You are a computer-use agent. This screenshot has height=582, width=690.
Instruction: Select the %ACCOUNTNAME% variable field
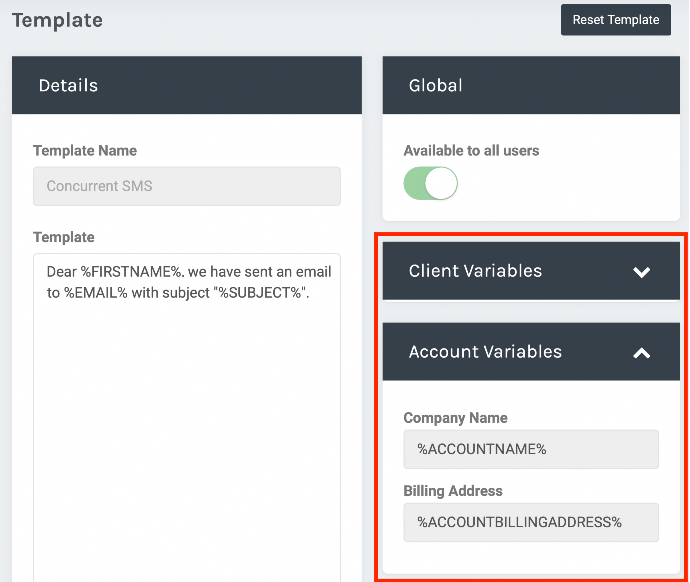(x=531, y=449)
